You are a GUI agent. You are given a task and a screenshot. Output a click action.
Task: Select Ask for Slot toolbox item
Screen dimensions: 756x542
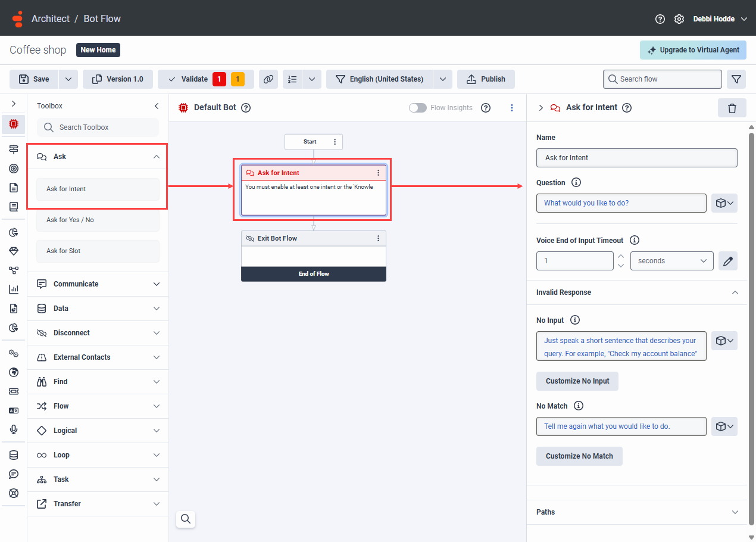click(98, 251)
